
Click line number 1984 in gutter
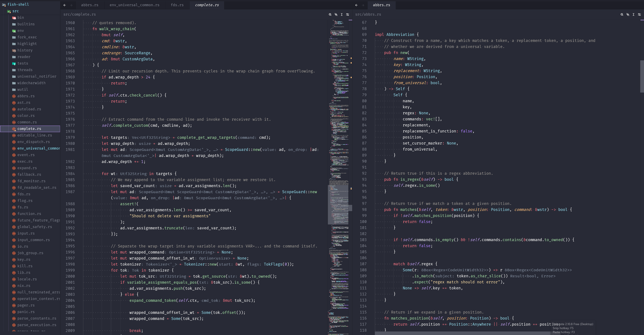tap(70, 174)
